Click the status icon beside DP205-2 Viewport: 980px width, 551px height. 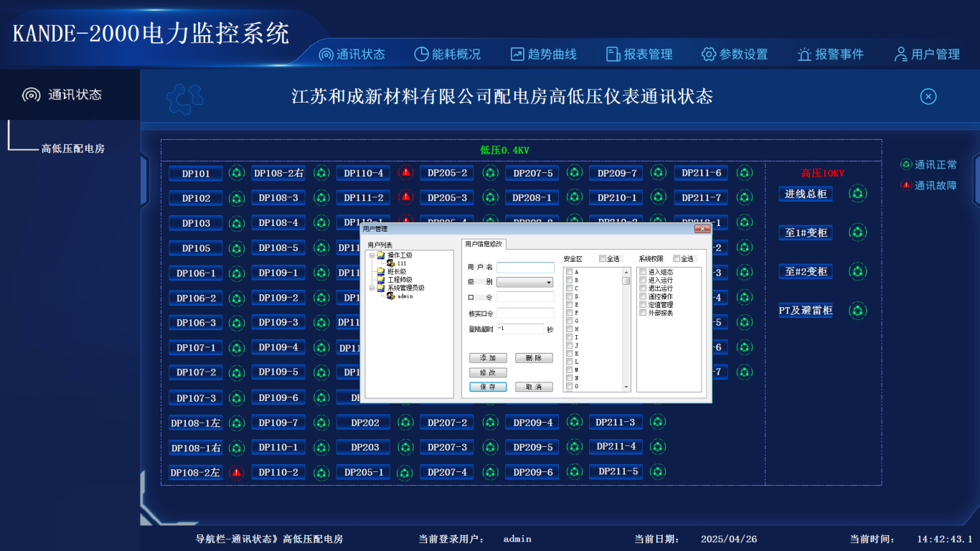[490, 173]
